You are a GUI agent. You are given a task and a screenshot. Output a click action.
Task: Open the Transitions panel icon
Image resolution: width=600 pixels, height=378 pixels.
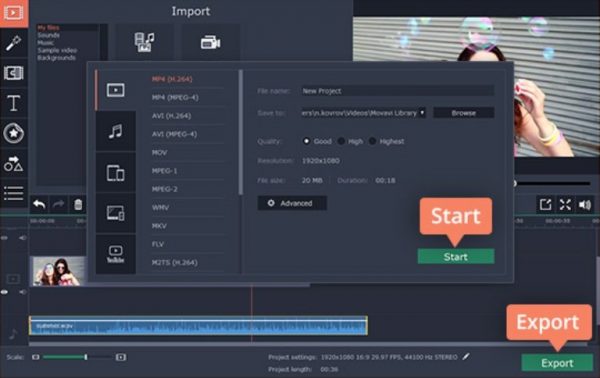click(x=14, y=73)
